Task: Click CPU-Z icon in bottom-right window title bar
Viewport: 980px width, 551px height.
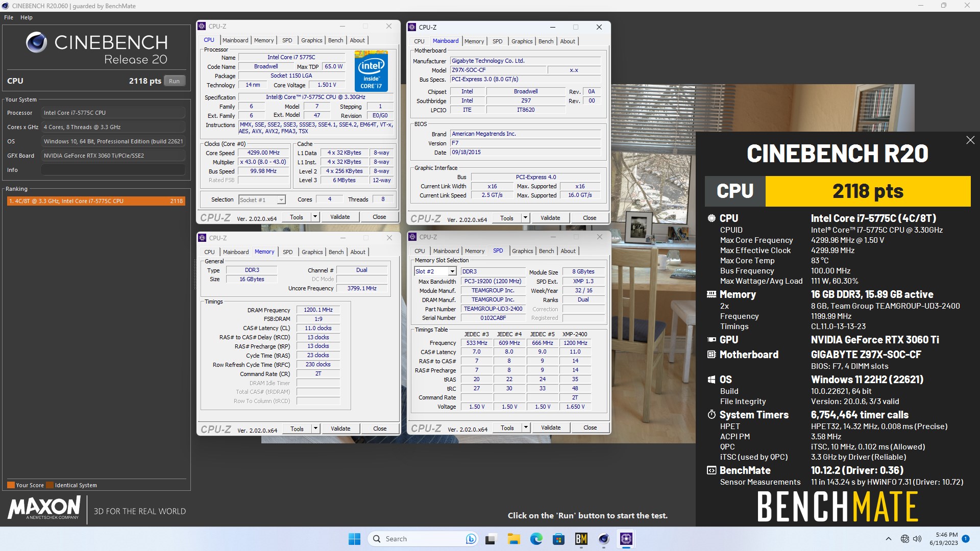Action: 413,237
